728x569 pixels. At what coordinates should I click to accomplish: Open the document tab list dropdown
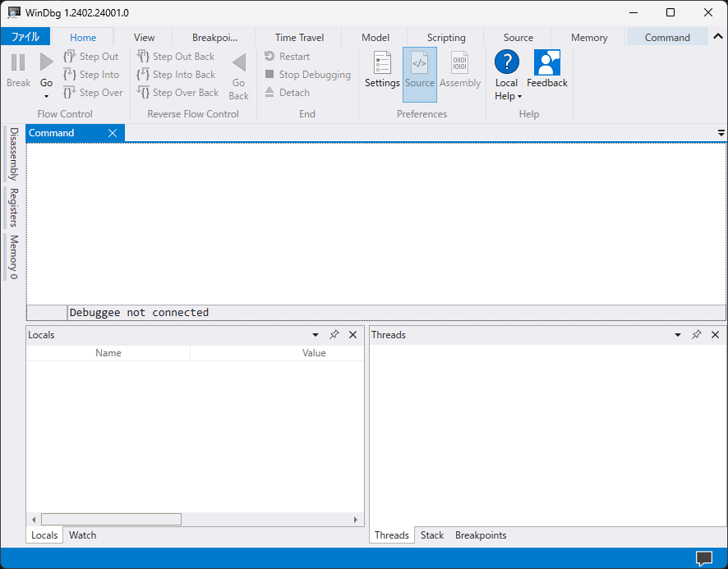coord(721,133)
